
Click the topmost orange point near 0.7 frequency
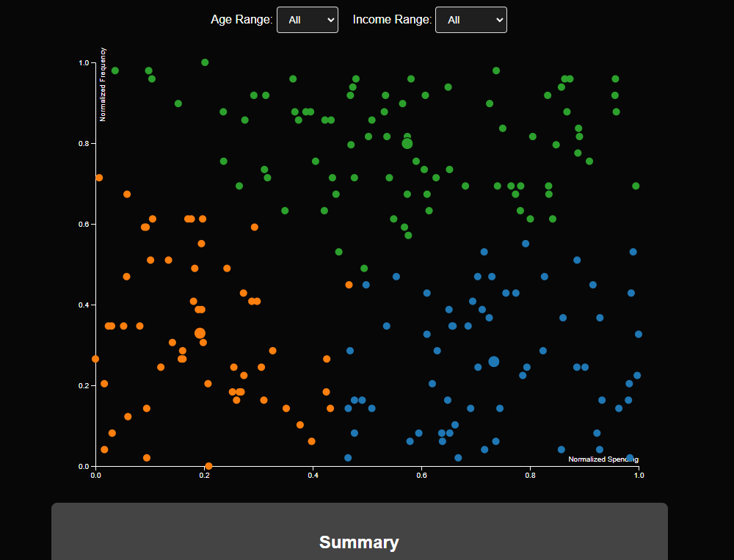(x=99, y=178)
